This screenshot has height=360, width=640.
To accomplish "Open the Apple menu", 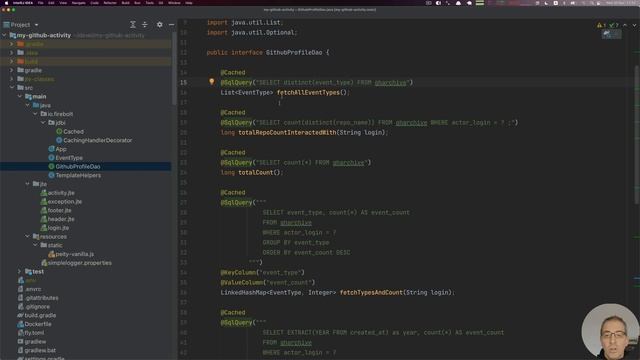I will coord(6,3).
